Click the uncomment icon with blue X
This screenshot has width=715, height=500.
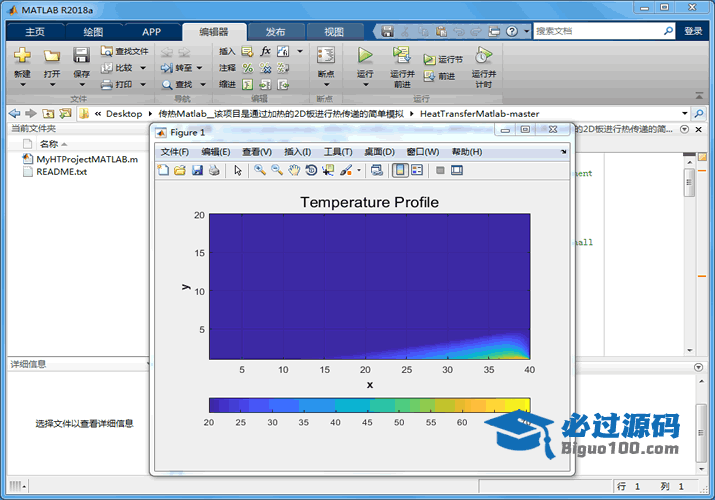tap(265, 68)
